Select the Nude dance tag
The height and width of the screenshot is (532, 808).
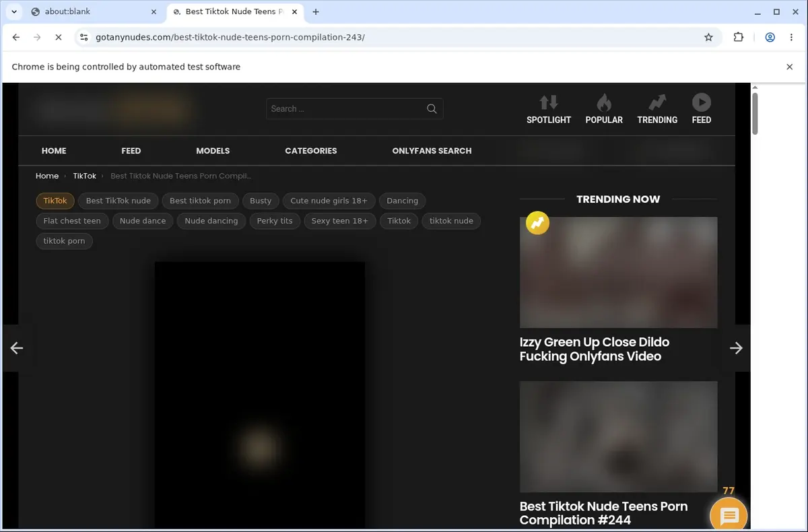point(143,221)
